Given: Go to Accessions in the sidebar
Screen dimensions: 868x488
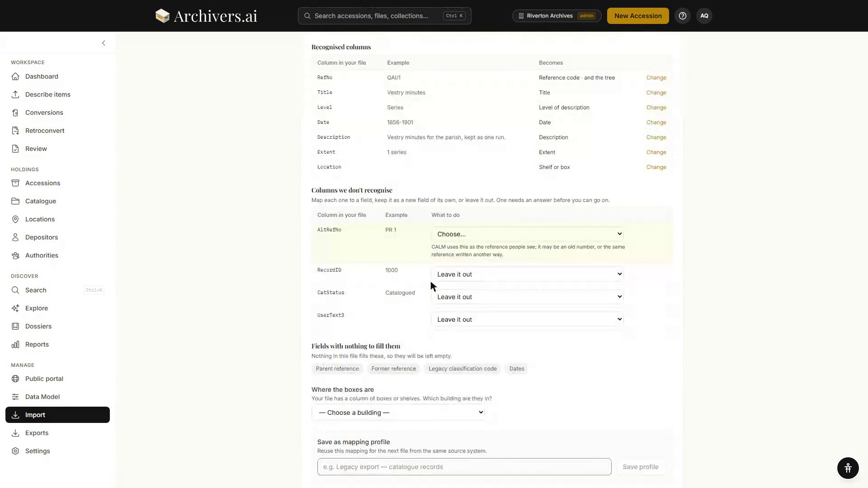Looking at the screenshot, I should point(57,183).
